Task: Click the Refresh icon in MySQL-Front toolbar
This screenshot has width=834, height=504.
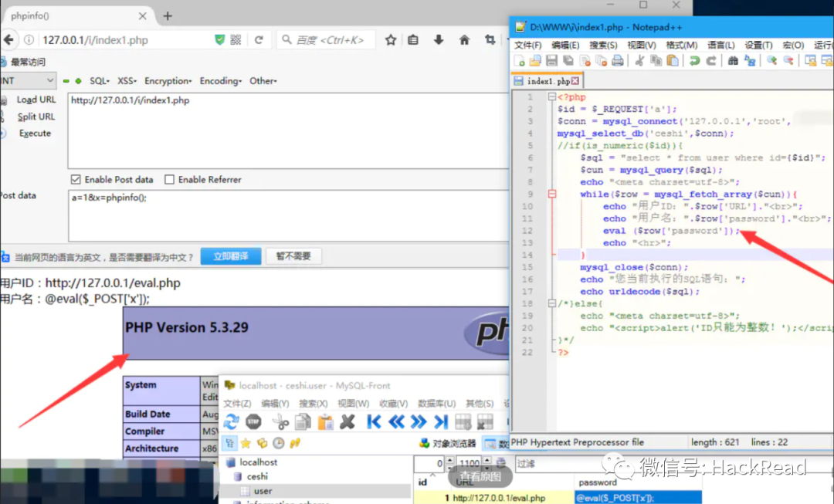Action: point(231,421)
